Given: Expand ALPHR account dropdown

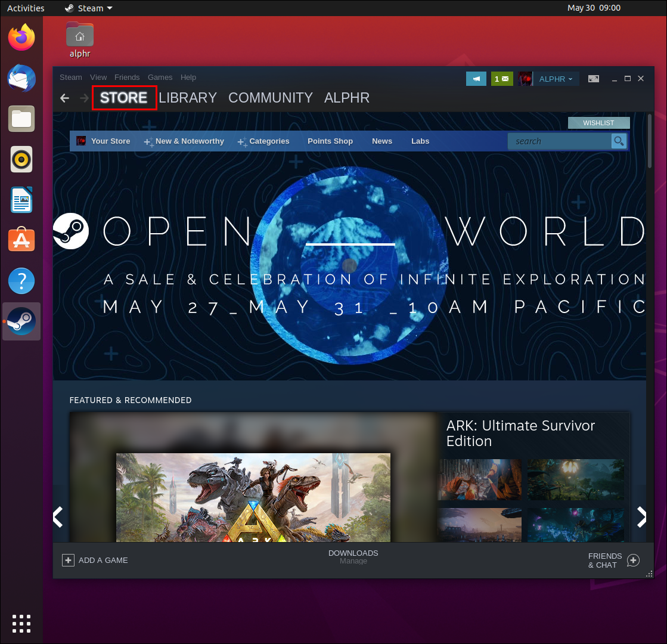Looking at the screenshot, I should [556, 79].
